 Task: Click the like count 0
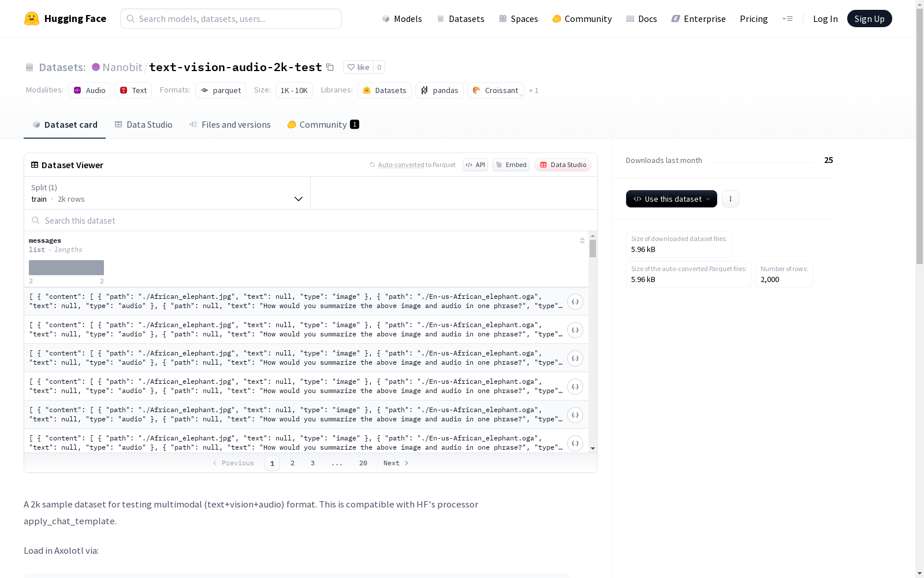(x=379, y=67)
